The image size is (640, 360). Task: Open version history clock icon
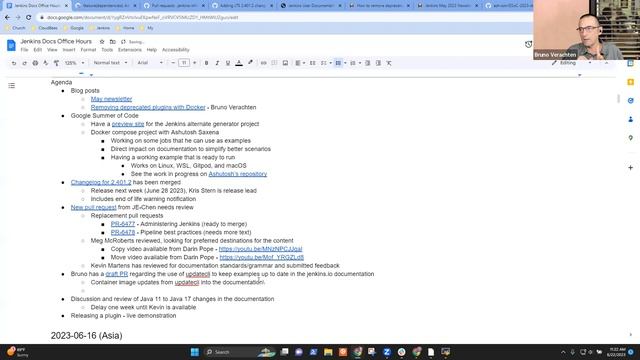pos(528,44)
